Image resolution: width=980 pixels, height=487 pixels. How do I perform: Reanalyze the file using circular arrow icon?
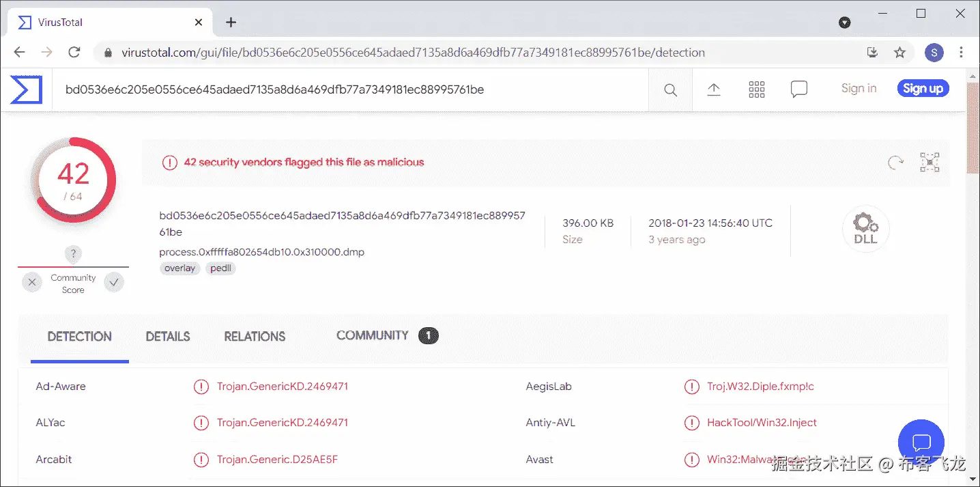click(x=895, y=163)
